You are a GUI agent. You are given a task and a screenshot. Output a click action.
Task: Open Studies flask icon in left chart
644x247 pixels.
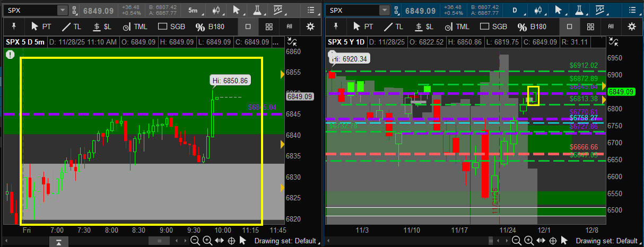click(257, 10)
